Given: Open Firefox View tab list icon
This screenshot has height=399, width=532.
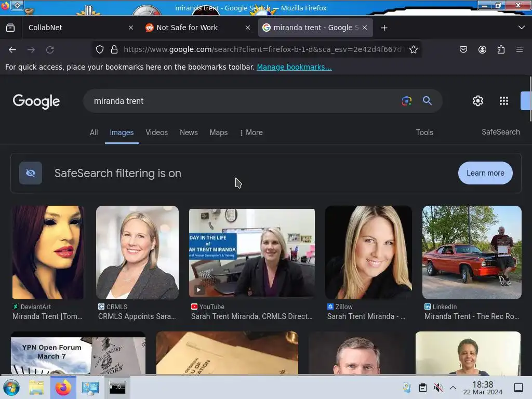Looking at the screenshot, I should (x=10, y=28).
